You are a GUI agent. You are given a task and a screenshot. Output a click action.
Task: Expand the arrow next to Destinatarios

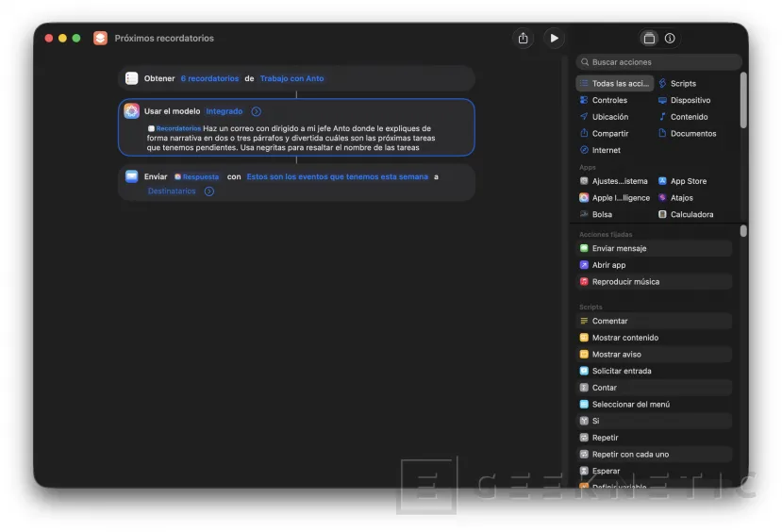click(209, 191)
